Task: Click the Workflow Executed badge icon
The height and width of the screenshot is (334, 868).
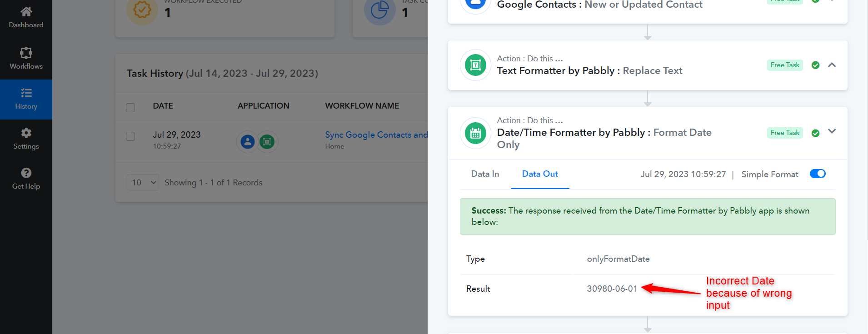Action: tap(142, 10)
